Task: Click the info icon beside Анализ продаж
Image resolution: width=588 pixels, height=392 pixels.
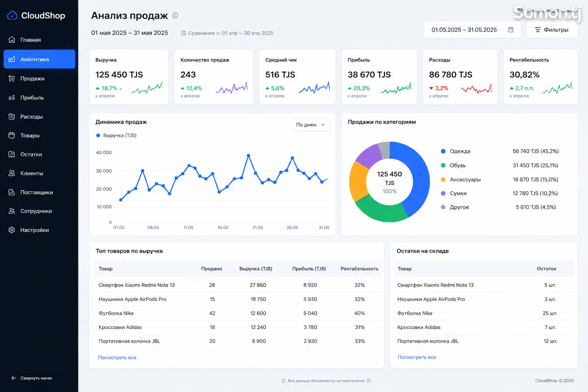Action: click(175, 15)
